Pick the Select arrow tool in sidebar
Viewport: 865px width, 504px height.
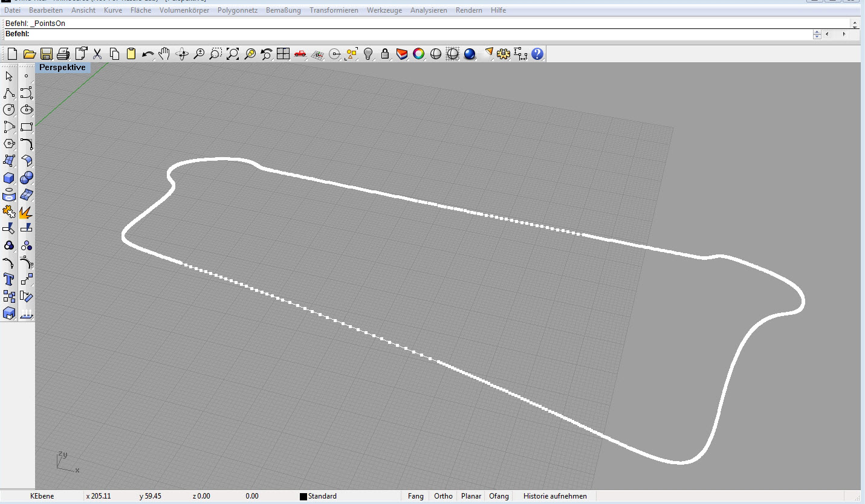(x=9, y=76)
